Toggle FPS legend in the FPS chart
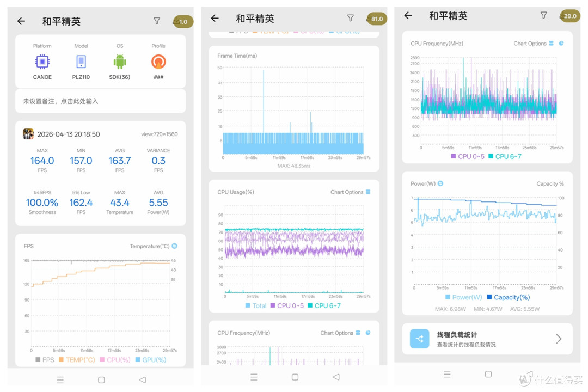 45,360
